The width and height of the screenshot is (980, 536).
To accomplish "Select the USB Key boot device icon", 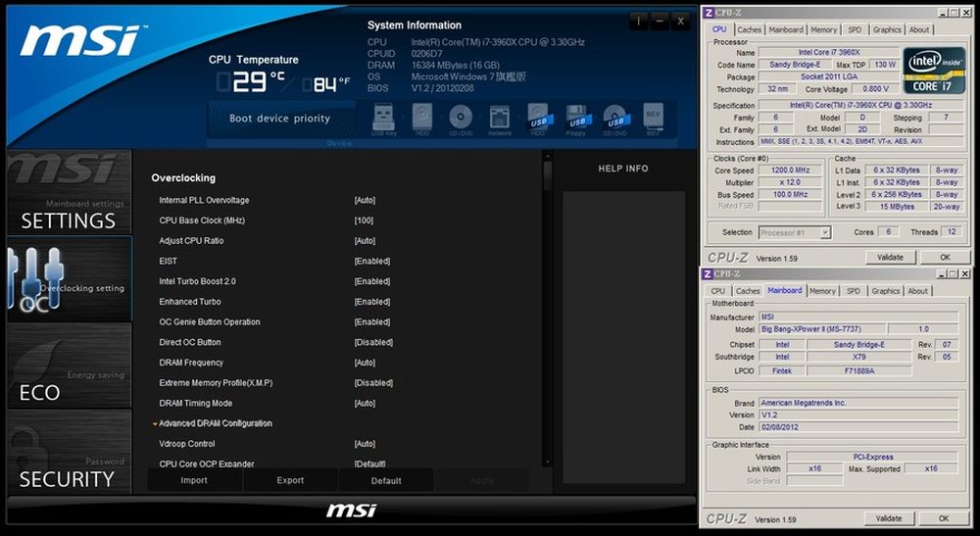I will point(384,120).
